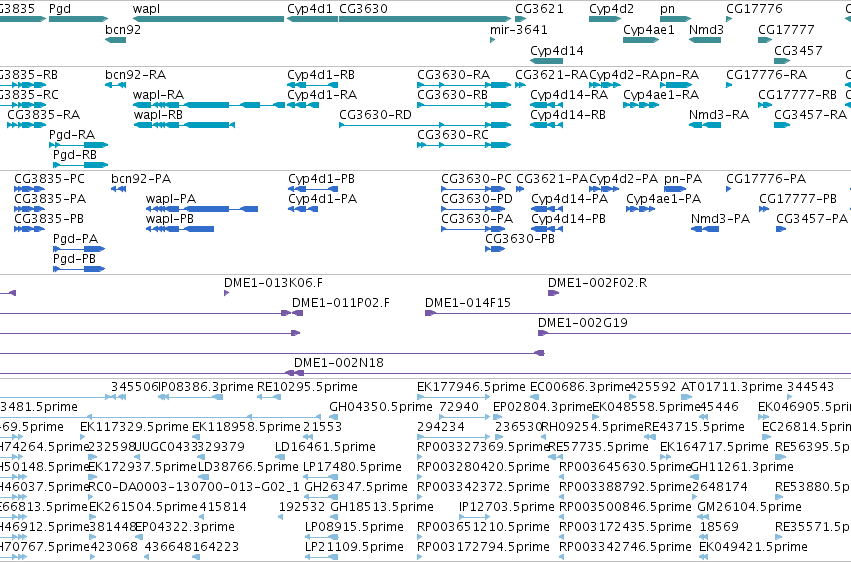Select the DME1-014F15 clone feature
The width and height of the screenshot is (851, 562).
[x=638, y=313]
